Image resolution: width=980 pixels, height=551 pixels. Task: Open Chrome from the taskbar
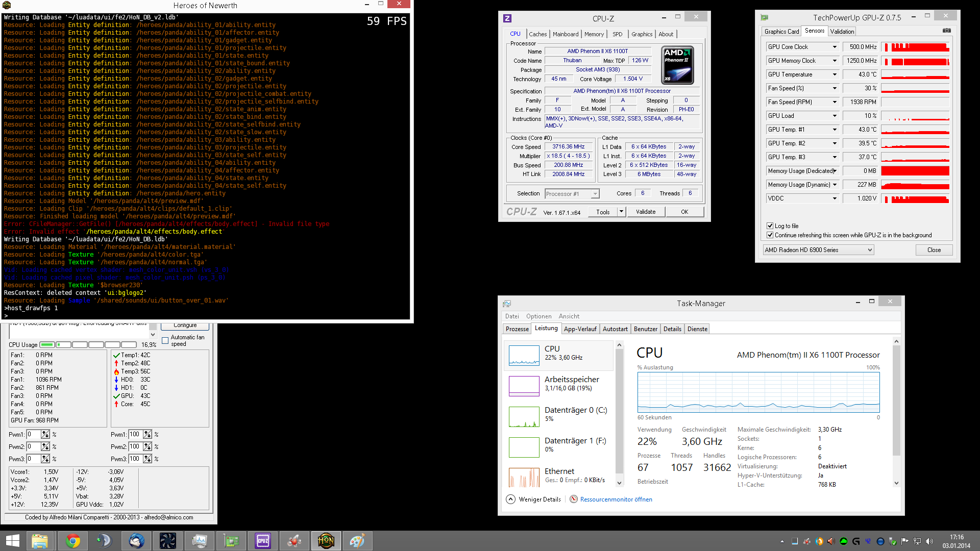click(x=72, y=541)
